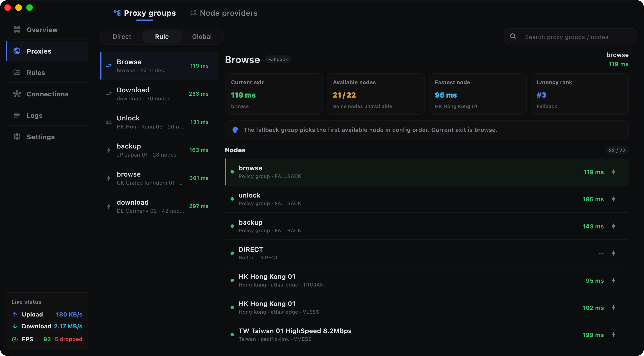Click the Logs lines icon
644x356 pixels.
(x=17, y=115)
